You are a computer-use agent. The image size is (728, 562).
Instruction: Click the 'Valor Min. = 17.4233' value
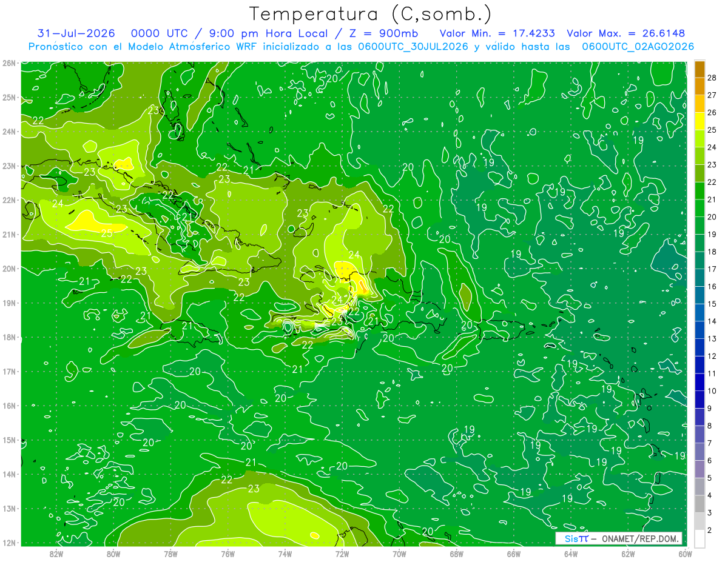click(x=497, y=33)
